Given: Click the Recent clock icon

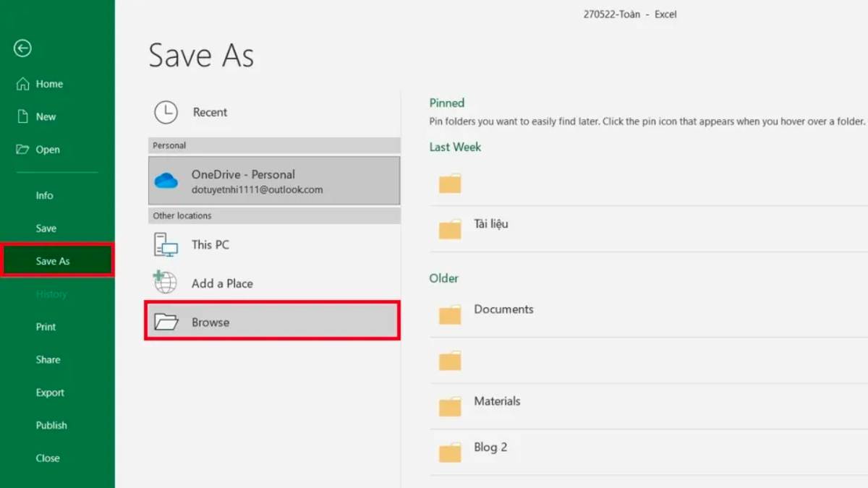Looking at the screenshot, I should click(166, 112).
